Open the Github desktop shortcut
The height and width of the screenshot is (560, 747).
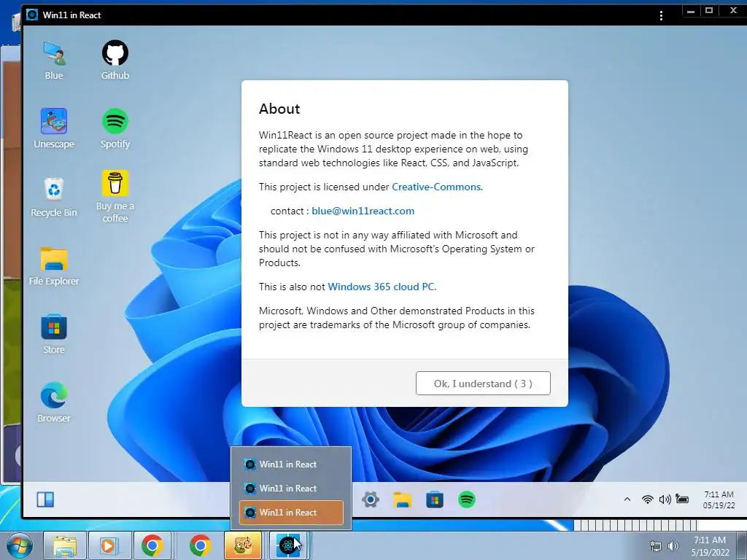pyautogui.click(x=115, y=61)
